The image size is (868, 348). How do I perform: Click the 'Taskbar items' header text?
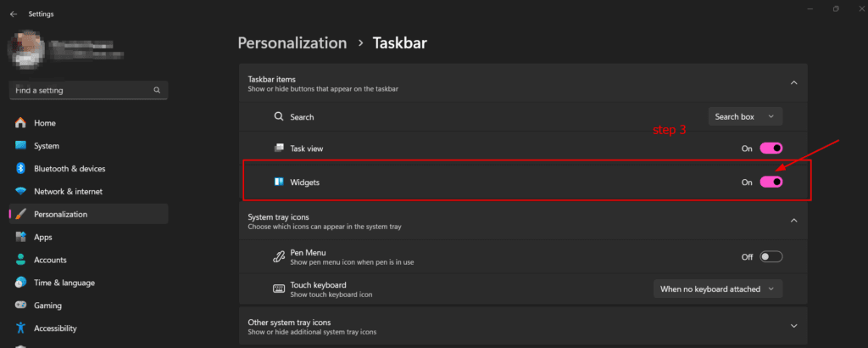click(272, 80)
